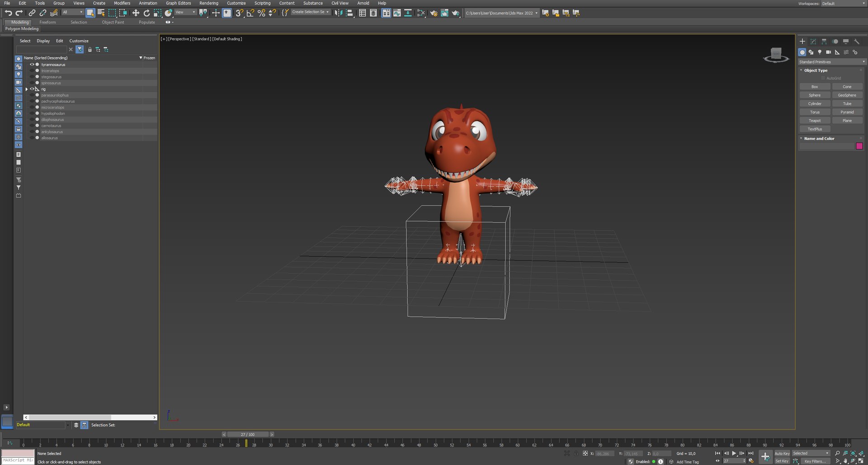Open the selection filter All dropdown

(x=72, y=13)
